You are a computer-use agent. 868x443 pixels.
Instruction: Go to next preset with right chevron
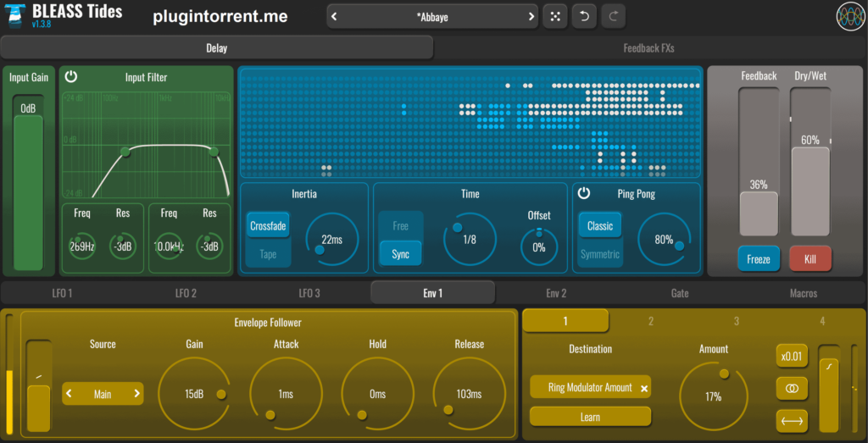(531, 17)
